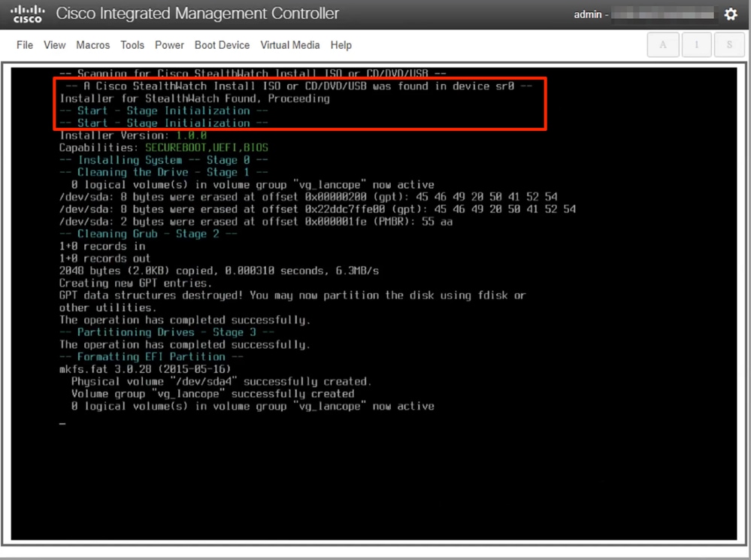The height and width of the screenshot is (560, 751).
Task: Click the 'Cisco Integrated Management Controller' title
Action: (197, 14)
